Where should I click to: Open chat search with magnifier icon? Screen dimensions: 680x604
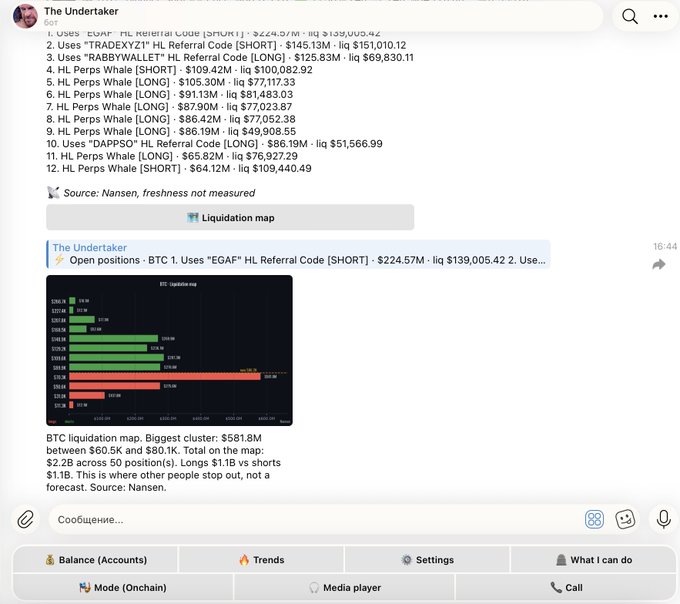[x=629, y=16]
